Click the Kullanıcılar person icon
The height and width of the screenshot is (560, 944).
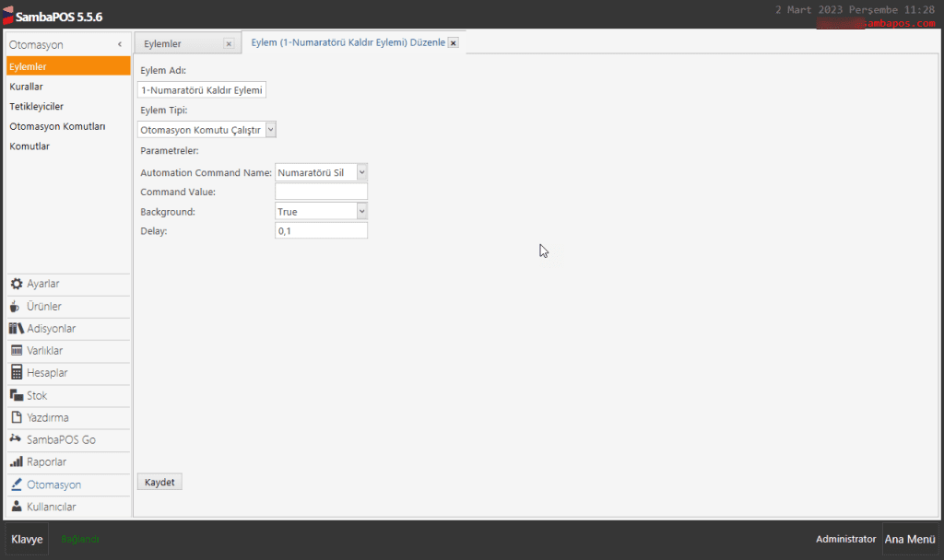pyautogui.click(x=16, y=507)
